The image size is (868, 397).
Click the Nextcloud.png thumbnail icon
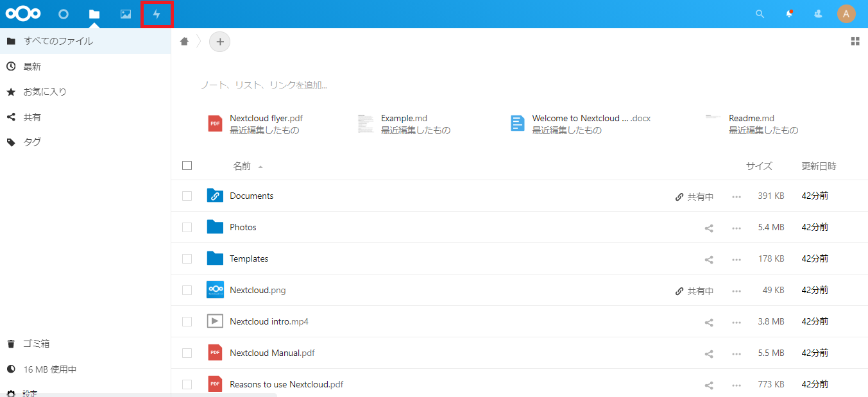(x=215, y=290)
